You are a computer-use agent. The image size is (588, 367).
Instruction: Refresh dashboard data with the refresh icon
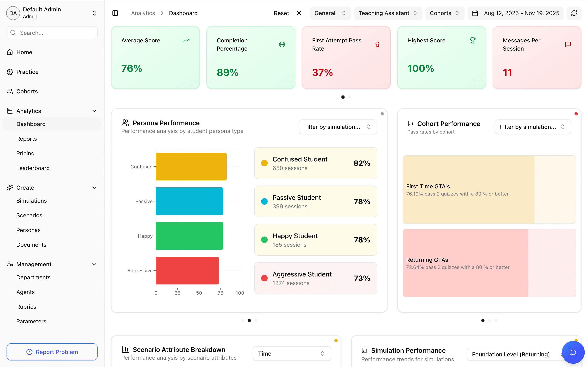[574, 13]
